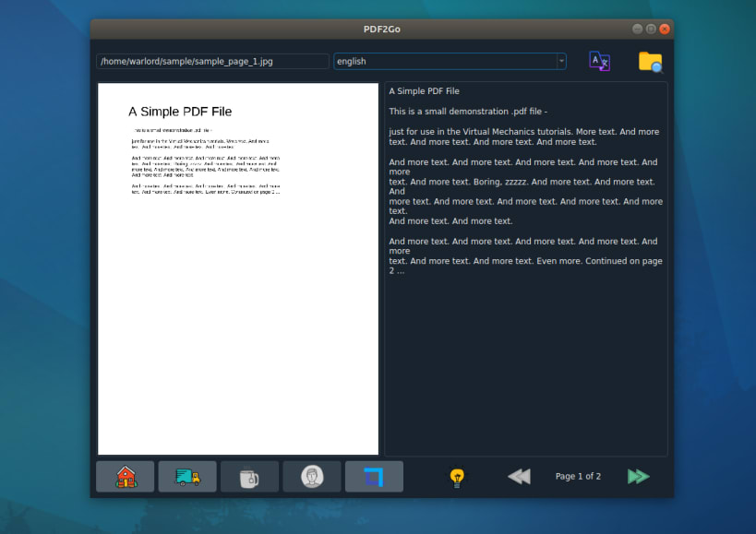Click the PDF page preview image
756x534 pixels.
[238, 268]
